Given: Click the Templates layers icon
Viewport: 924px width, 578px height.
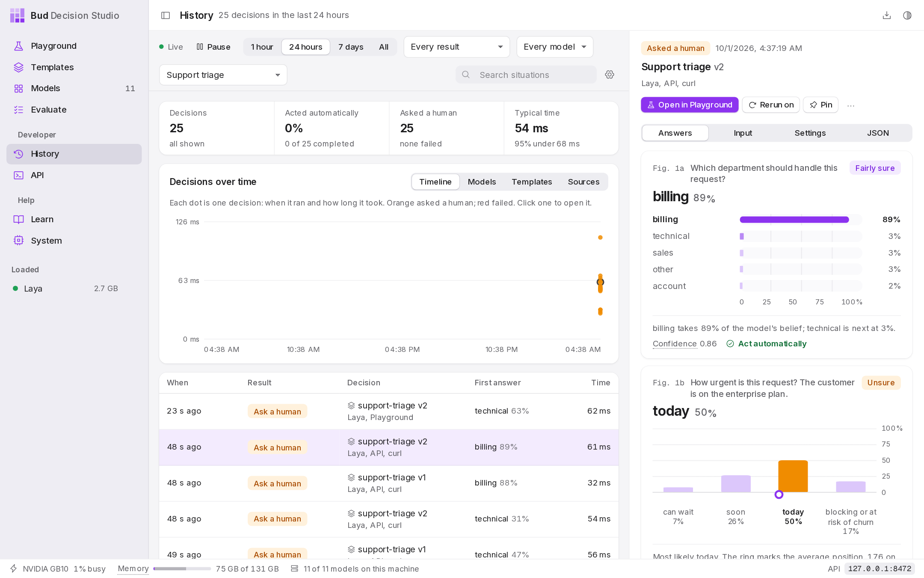Looking at the screenshot, I should [x=18, y=67].
